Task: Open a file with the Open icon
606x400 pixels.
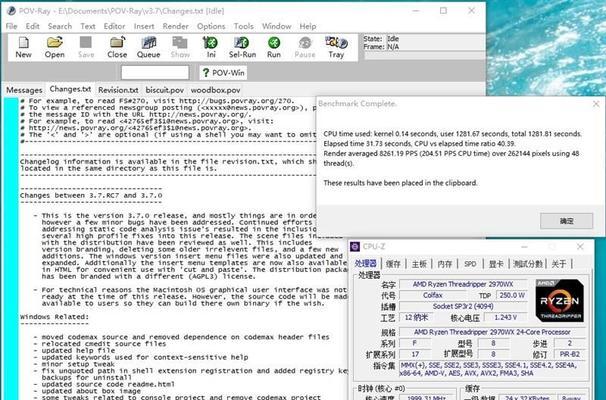Action: pyautogui.click(x=54, y=47)
